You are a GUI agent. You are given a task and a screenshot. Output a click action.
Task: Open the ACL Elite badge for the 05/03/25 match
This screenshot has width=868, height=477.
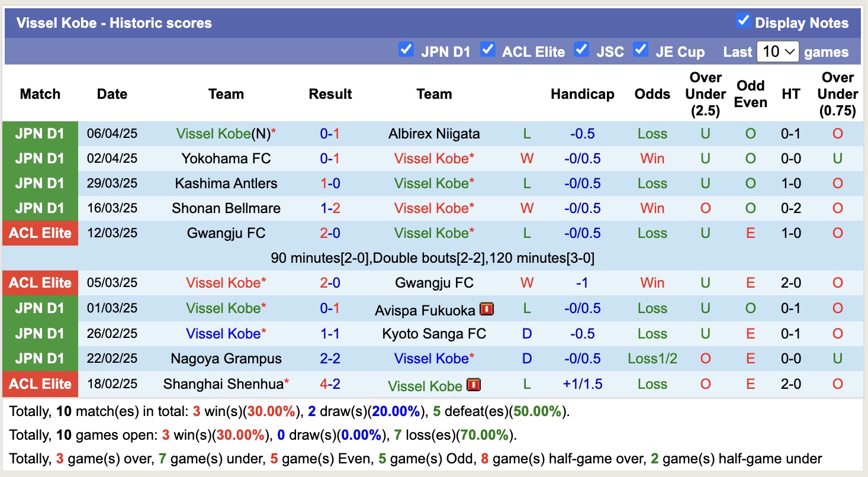point(40,283)
